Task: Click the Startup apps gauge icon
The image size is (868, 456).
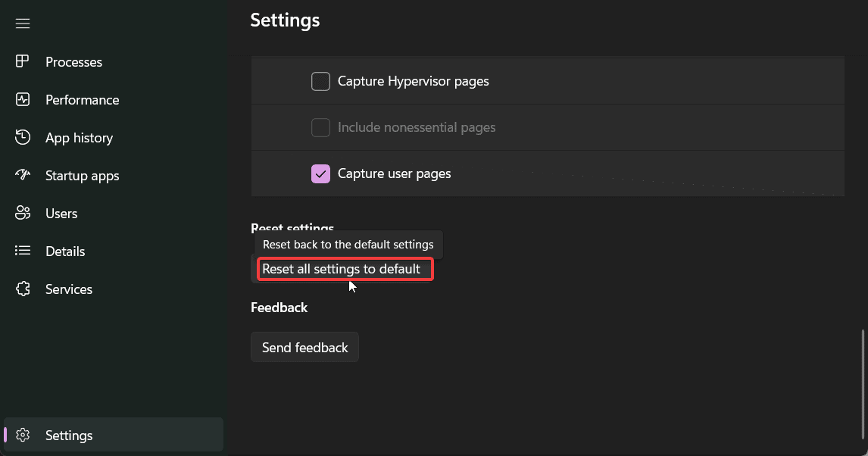Action: click(23, 175)
